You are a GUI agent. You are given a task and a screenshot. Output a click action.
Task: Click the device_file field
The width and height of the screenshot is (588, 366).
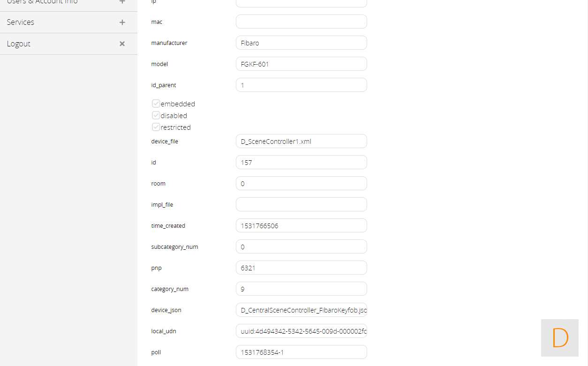[x=301, y=141]
